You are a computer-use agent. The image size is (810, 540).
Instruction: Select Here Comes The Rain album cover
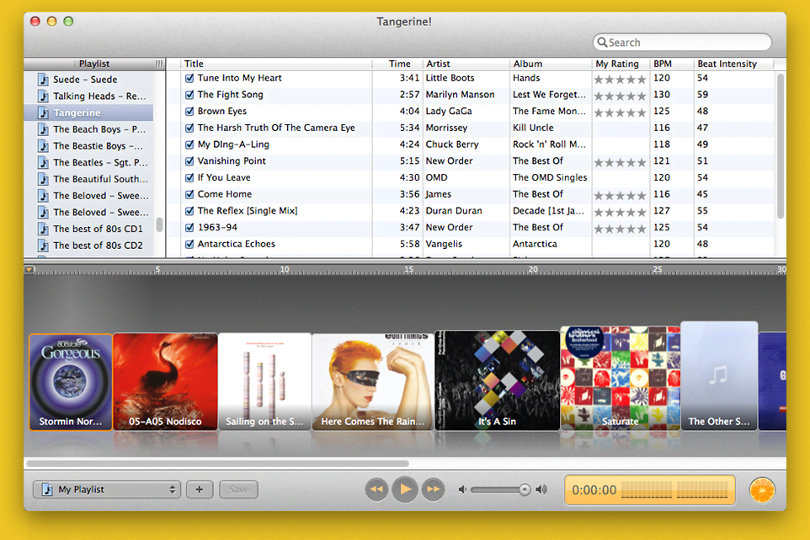pyautogui.click(x=373, y=381)
